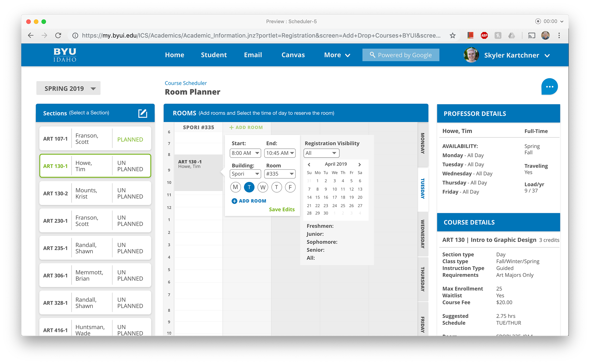Expand the Skyler Kartchner user menu
Image resolution: width=590 pixels, height=364 pixels.
tap(517, 55)
